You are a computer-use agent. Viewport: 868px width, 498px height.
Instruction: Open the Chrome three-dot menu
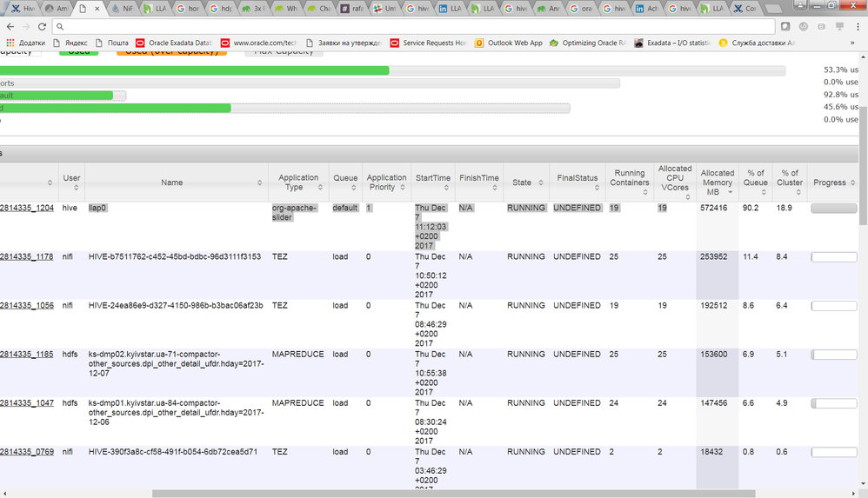[x=856, y=26]
